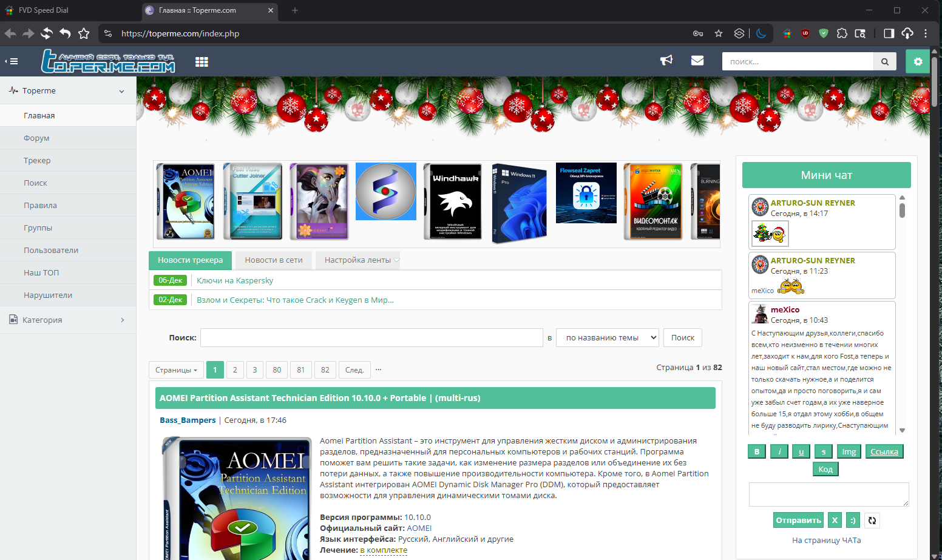This screenshot has height=560, width=942.
Task: Insert smiley using the chat emoticon button
Action: click(x=853, y=520)
